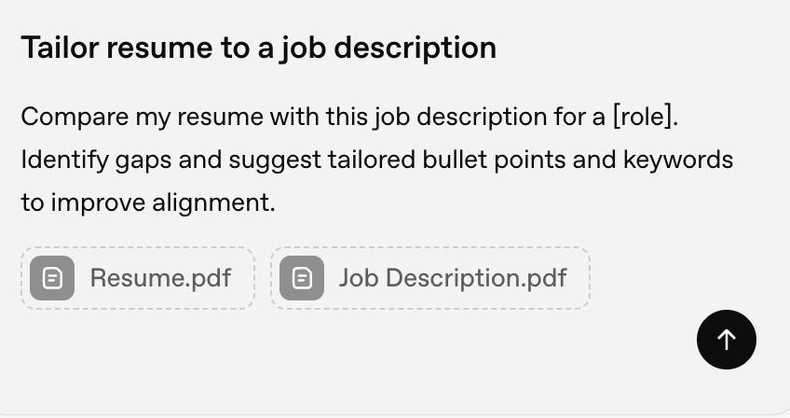The width and height of the screenshot is (790, 418).
Task: Click the words "job description" in the prompt body
Action: tap(459, 116)
